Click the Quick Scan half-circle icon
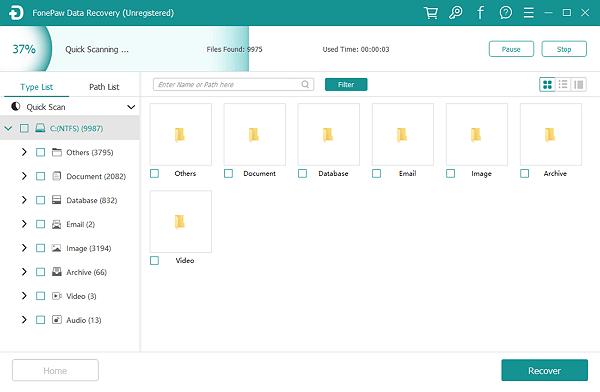 [16, 106]
